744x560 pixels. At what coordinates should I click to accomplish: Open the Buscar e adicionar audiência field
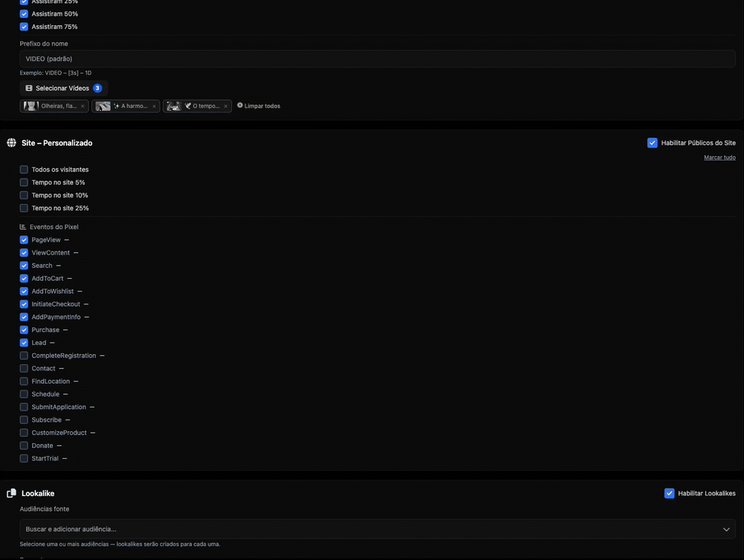point(378,530)
